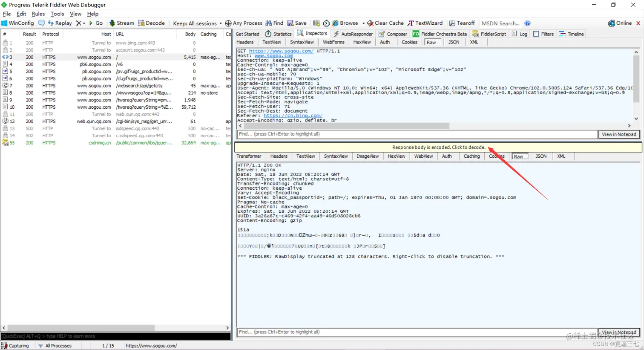Click the session list horizontal scrollbar thumb

point(81,328)
